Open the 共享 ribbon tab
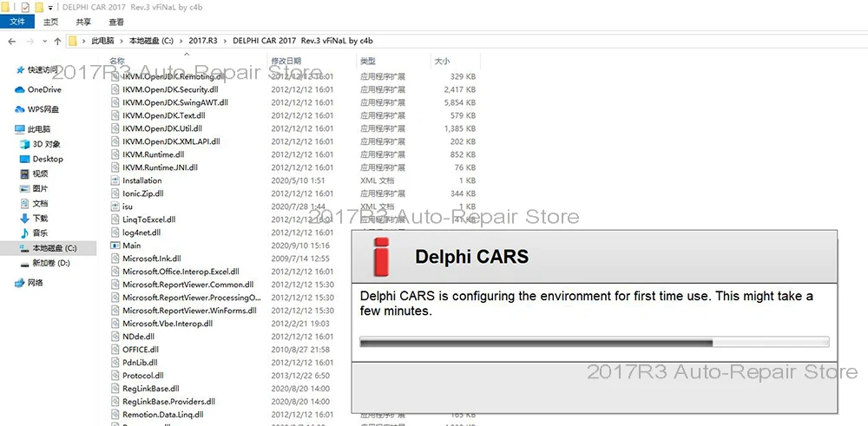This screenshot has width=868, height=426. pos(83,23)
